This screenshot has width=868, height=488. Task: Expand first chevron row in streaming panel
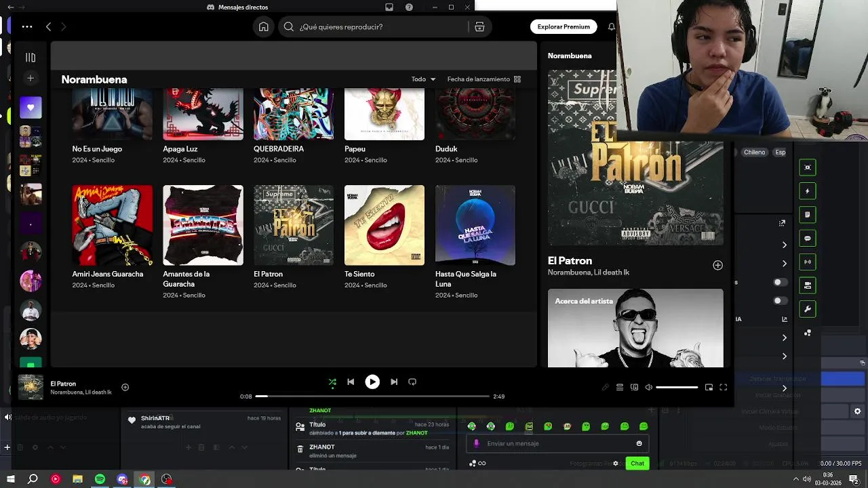pos(785,245)
